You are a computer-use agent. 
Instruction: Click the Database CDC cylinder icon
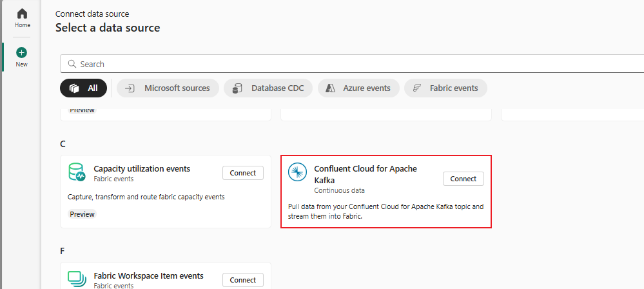tap(237, 88)
